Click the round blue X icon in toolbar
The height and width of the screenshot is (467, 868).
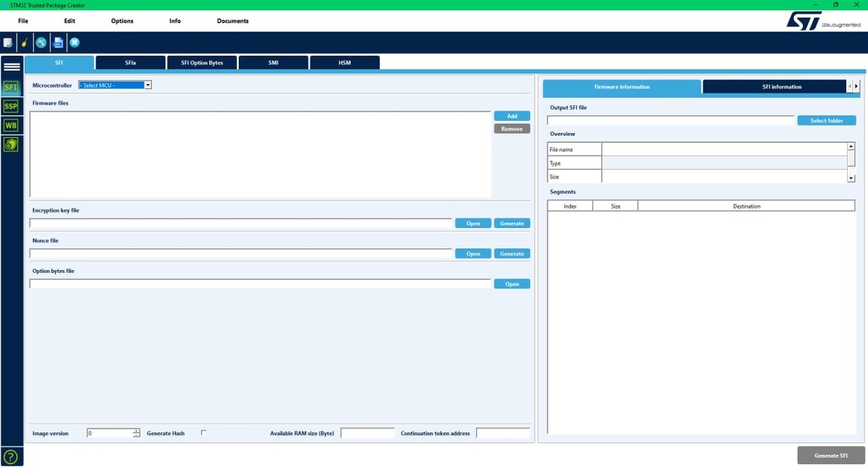[x=75, y=43]
